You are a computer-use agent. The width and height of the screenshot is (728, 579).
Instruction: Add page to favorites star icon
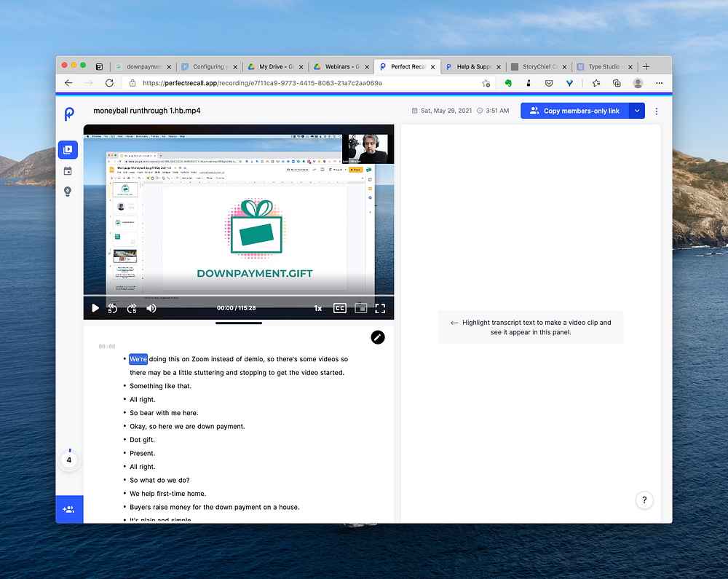click(486, 83)
